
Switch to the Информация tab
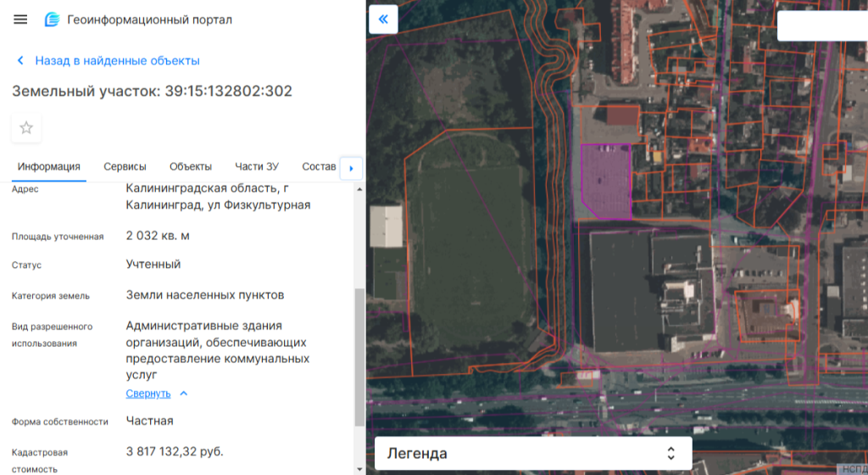[48, 166]
